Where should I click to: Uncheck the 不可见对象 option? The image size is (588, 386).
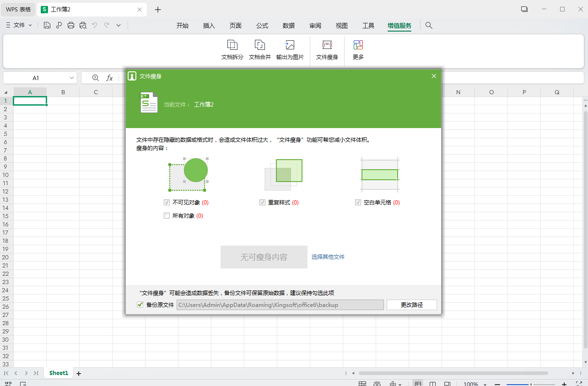pyautogui.click(x=167, y=202)
